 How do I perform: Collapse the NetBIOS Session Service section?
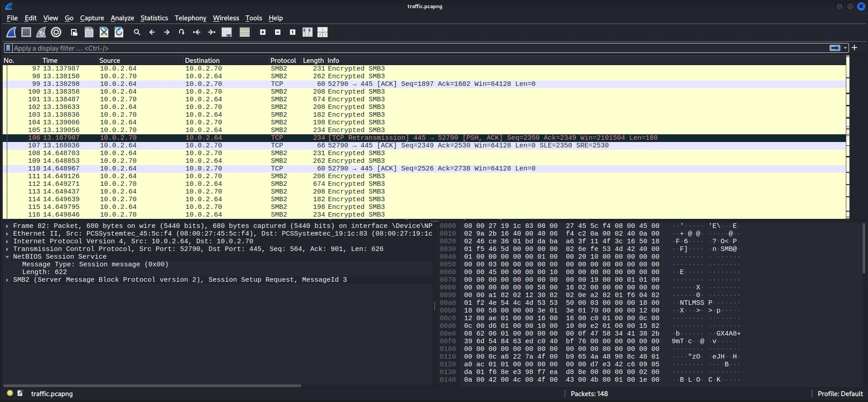click(x=7, y=257)
